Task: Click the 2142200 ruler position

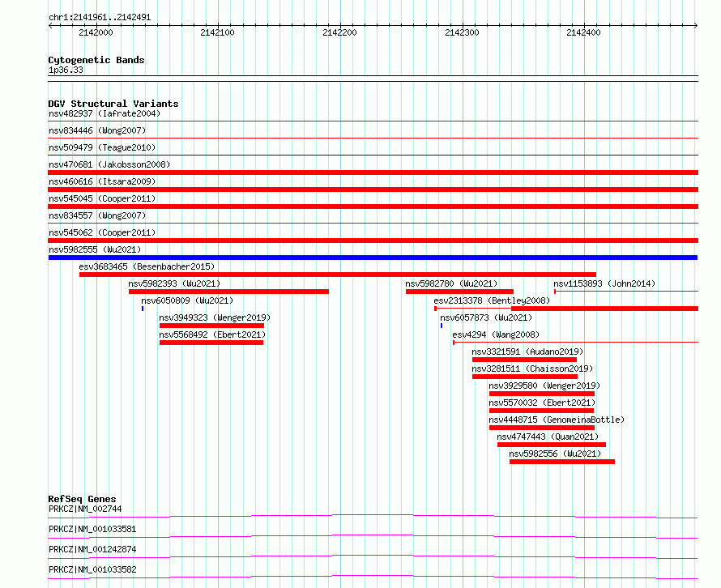Action: [339, 32]
